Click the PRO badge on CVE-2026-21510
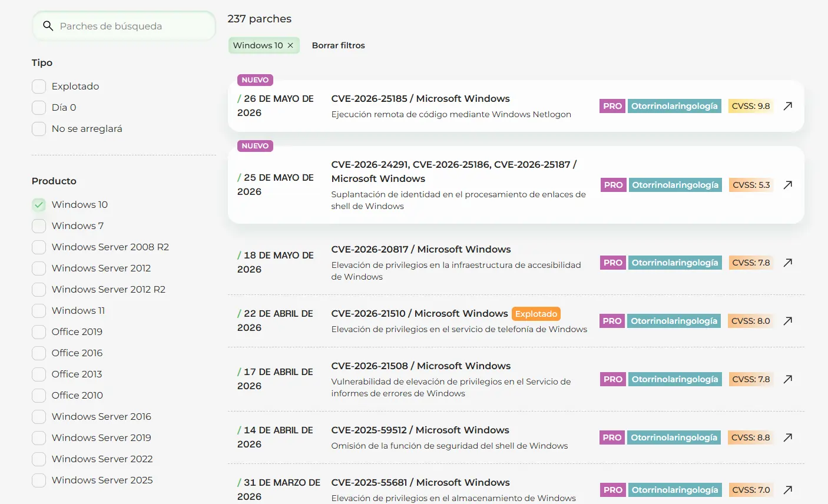Viewport: 828px width, 504px height. [612, 321]
